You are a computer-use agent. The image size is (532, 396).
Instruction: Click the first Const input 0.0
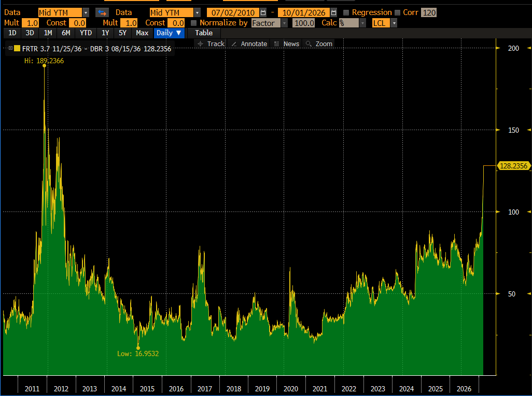(x=78, y=23)
